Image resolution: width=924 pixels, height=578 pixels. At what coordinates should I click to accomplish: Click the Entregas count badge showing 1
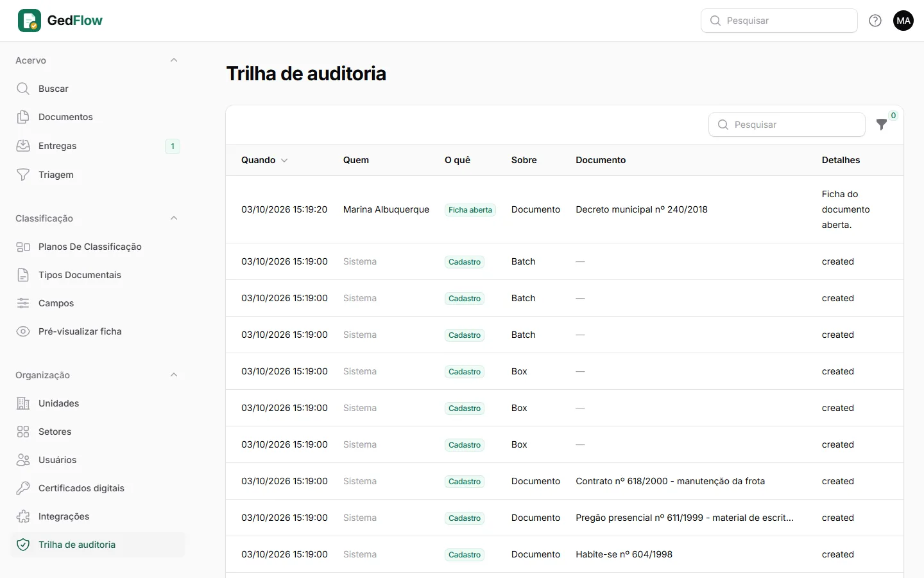173,146
